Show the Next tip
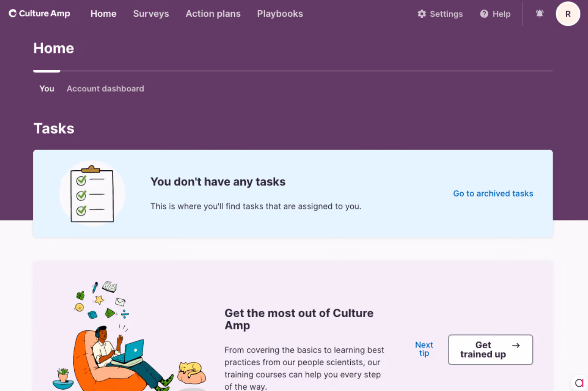The image size is (588, 391). point(424,349)
